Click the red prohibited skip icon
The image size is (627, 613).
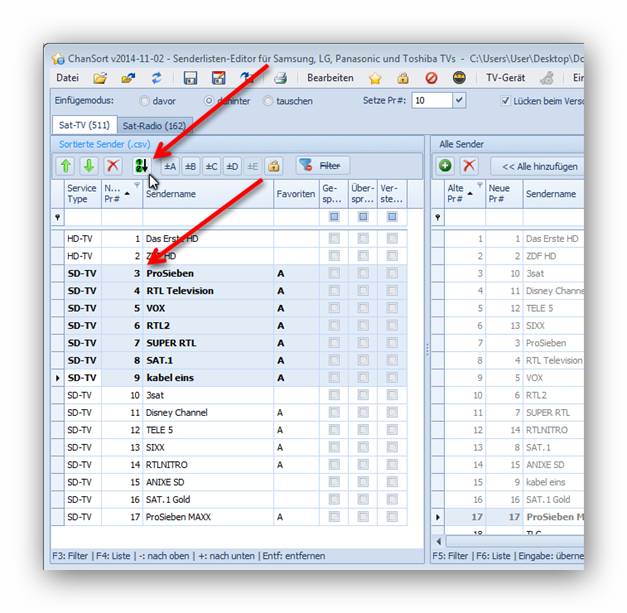(431, 78)
